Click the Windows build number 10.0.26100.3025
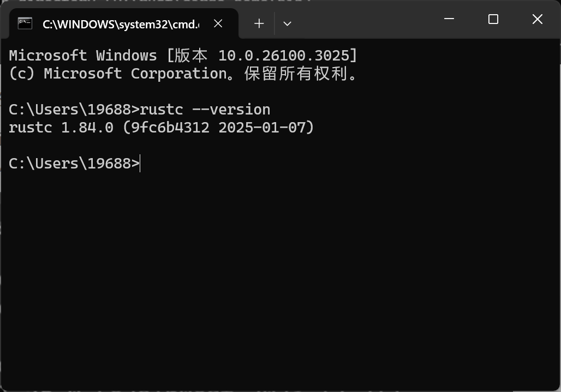The image size is (561, 392). [284, 56]
